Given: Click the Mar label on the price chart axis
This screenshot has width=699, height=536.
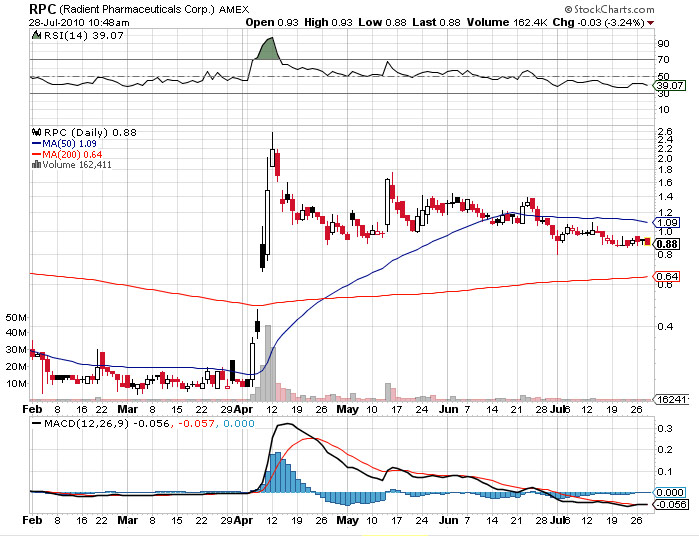Looking at the screenshot, I should pyautogui.click(x=127, y=409).
